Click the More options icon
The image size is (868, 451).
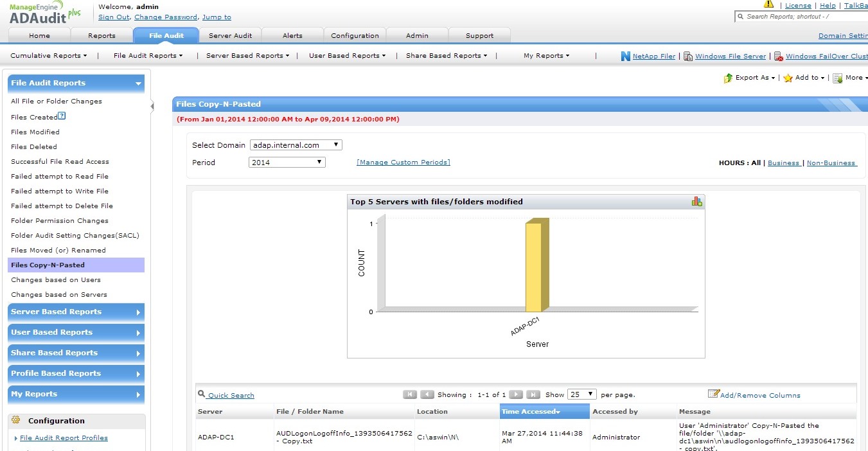tap(838, 78)
